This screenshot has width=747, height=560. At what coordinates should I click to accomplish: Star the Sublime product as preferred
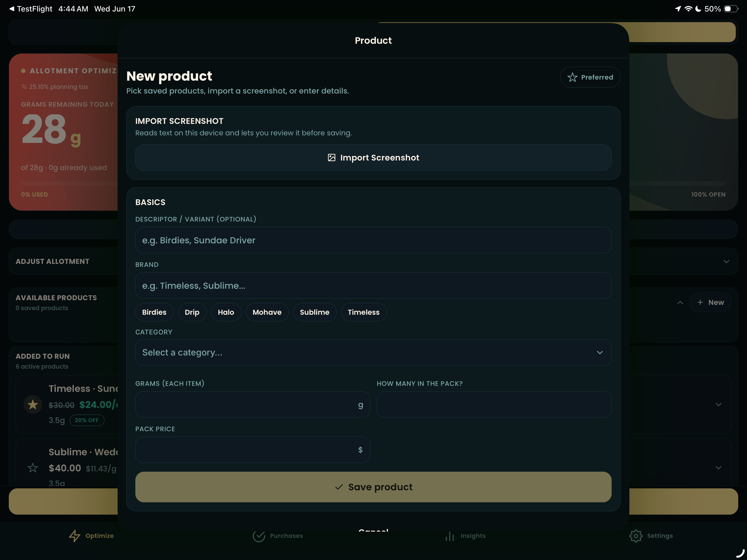(33, 468)
